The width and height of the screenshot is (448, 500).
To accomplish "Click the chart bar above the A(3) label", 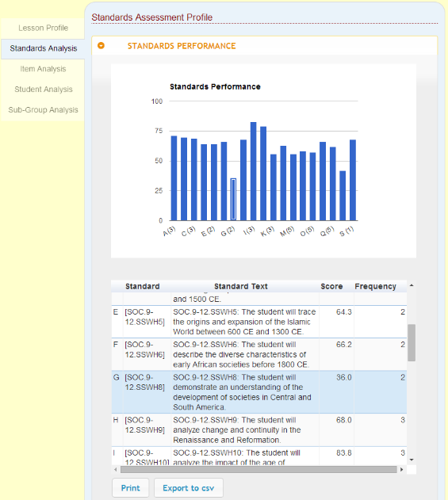I will tap(174, 178).
